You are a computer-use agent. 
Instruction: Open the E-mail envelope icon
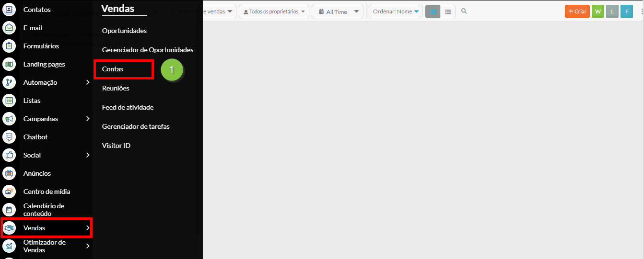tap(9, 28)
